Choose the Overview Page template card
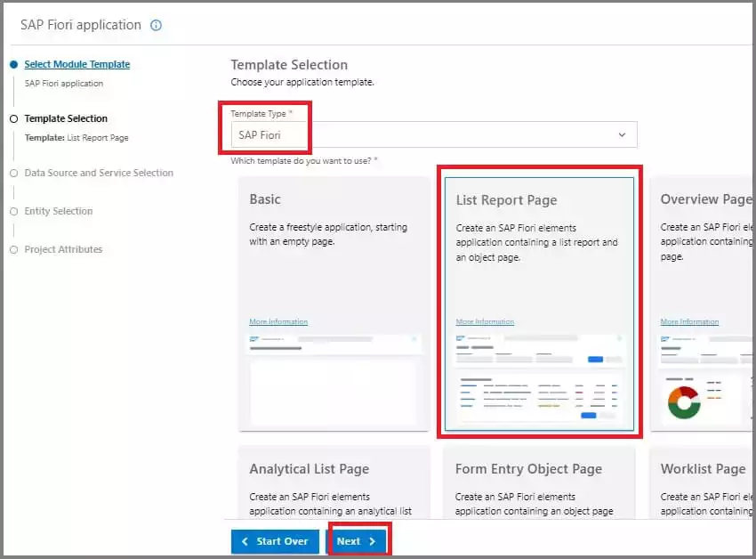The height and width of the screenshot is (559, 756). [x=703, y=304]
